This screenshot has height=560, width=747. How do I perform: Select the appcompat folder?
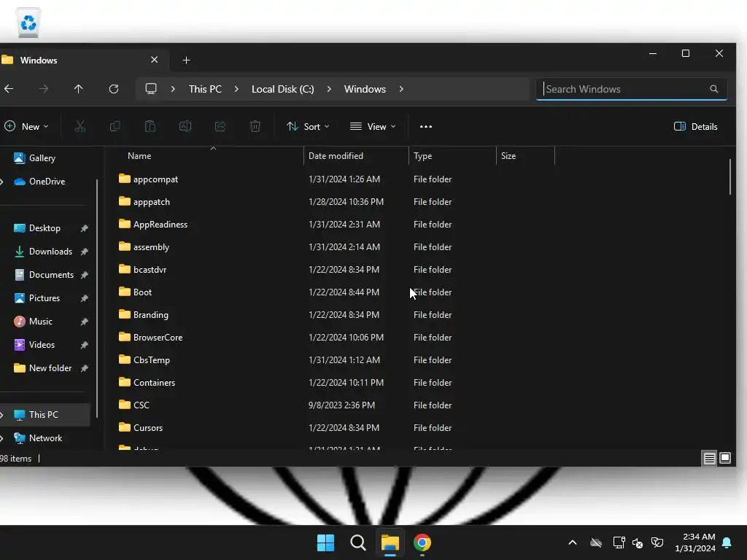tap(155, 179)
